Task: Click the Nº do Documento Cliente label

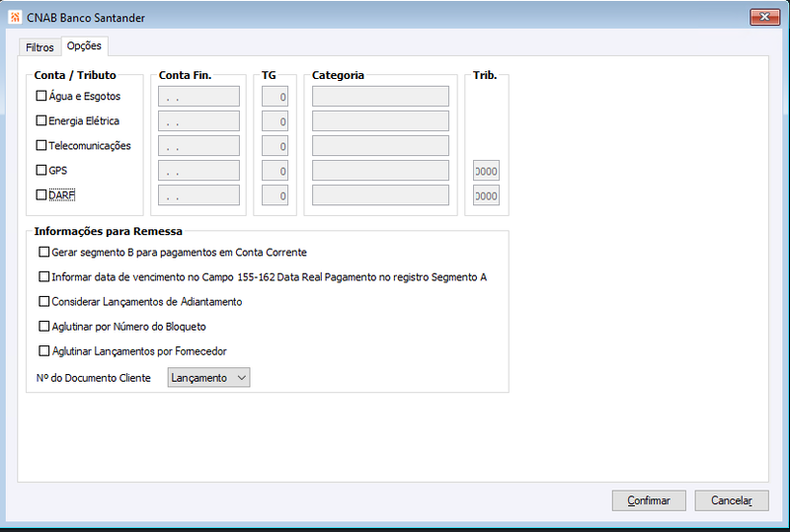Action: click(x=93, y=378)
